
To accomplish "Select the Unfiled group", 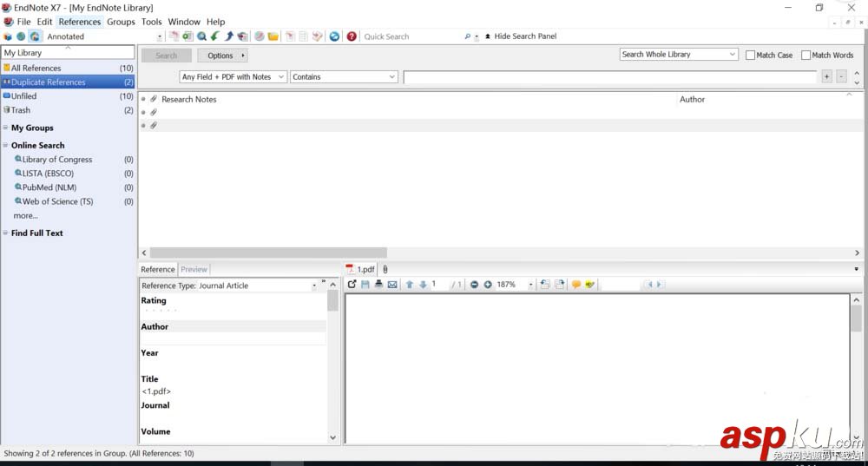I will [x=68, y=95].
